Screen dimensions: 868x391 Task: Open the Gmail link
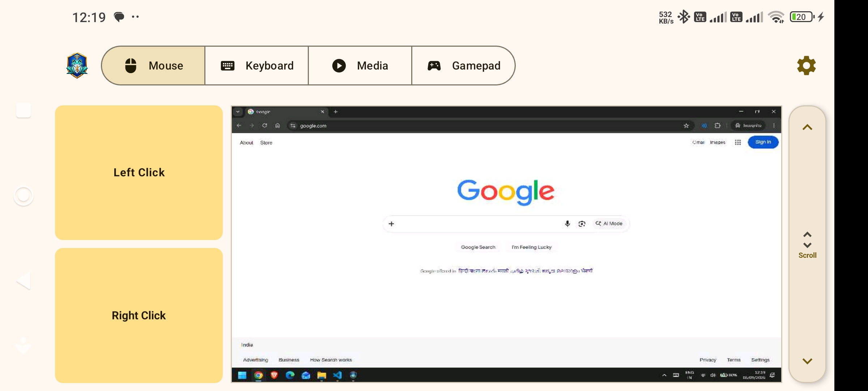coord(698,142)
